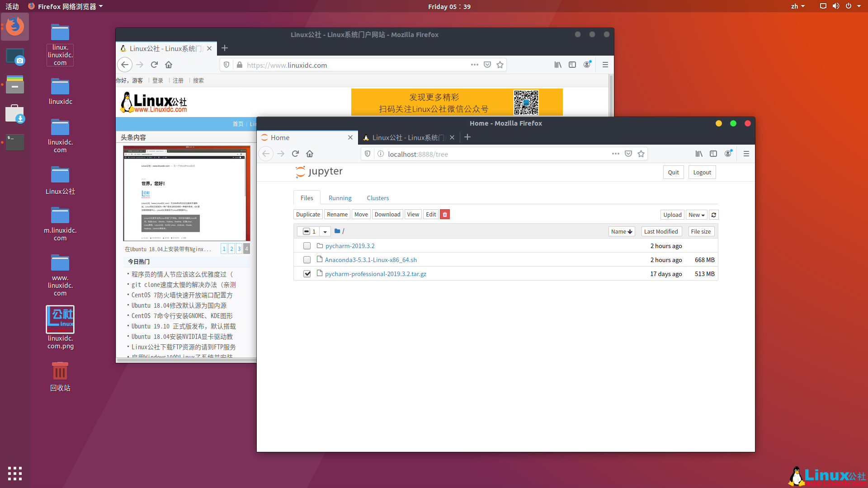The image size is (868, 488).
Task: Switch to the Running tab
Action: pos(340,198)
